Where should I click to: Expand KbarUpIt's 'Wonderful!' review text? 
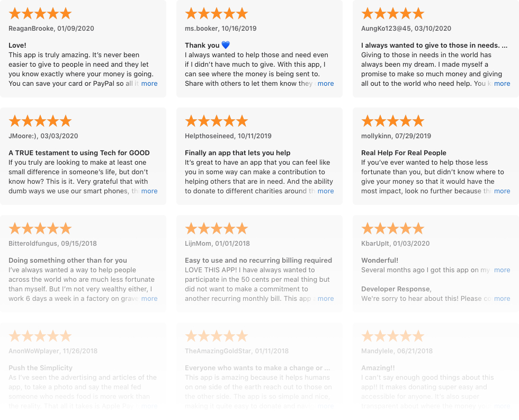(x=502, y=270)
